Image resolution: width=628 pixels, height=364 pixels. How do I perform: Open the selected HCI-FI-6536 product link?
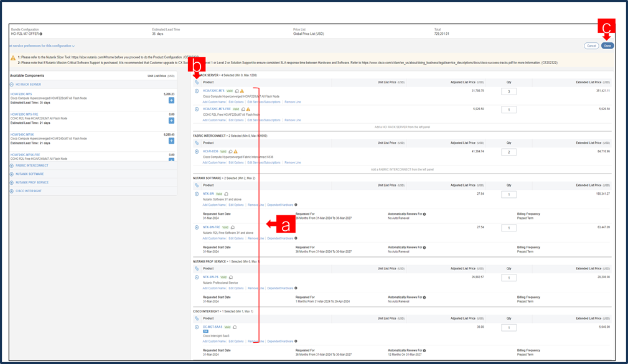(x=210, y=152)
